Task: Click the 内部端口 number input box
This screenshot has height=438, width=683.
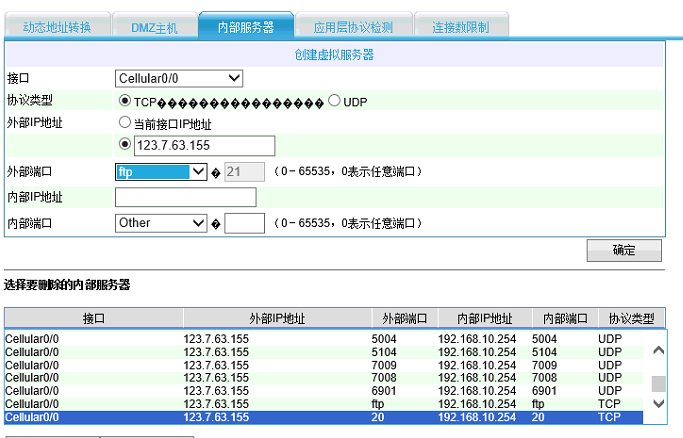Action: coord(245,223)
